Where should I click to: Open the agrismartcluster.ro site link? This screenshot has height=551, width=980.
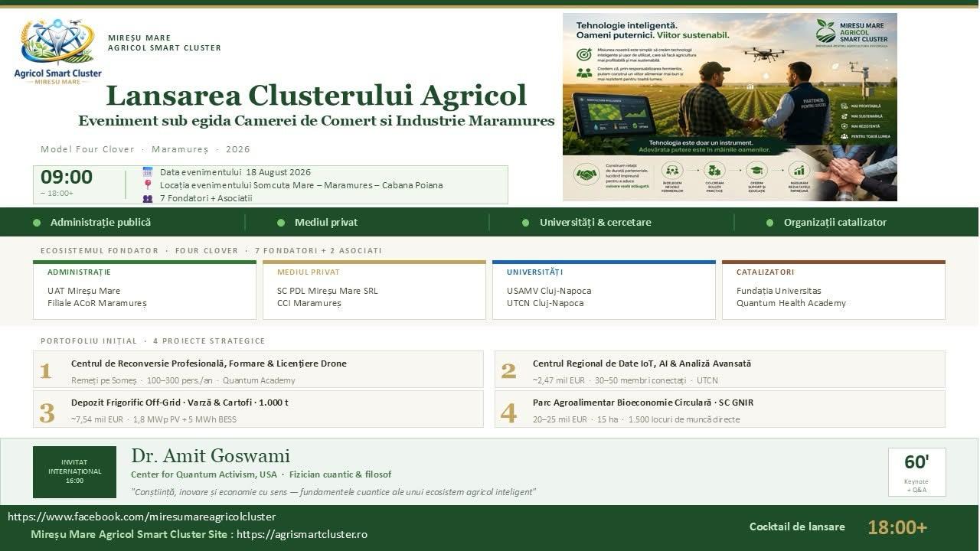point(302,534)
